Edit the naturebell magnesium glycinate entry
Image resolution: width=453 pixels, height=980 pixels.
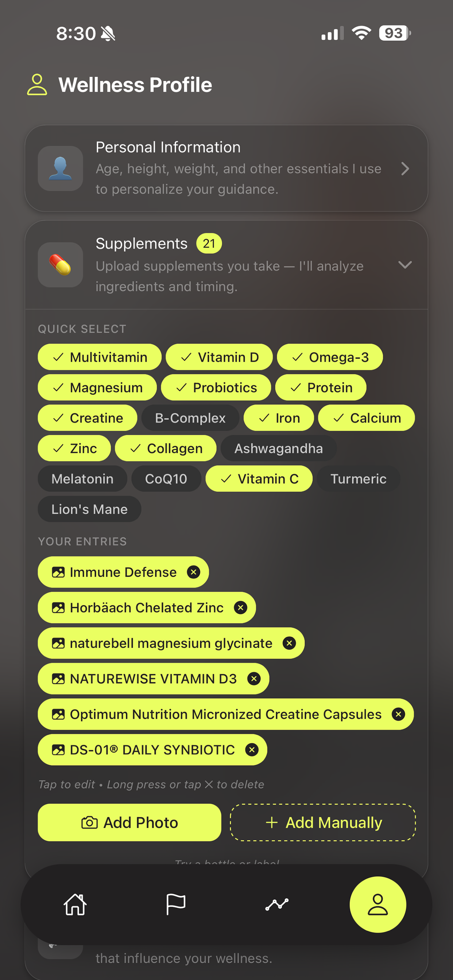pyautogui.click(x=171, y=643)
